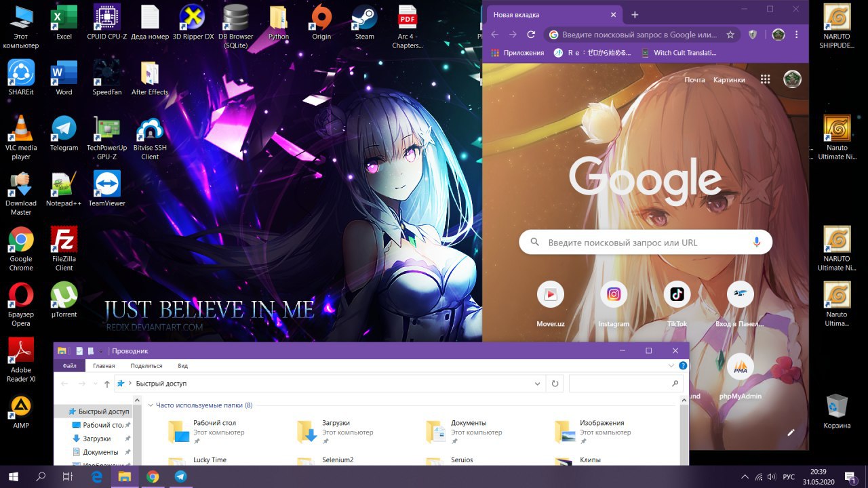Select the Notepad++ desktop icon

coord(64,189)
